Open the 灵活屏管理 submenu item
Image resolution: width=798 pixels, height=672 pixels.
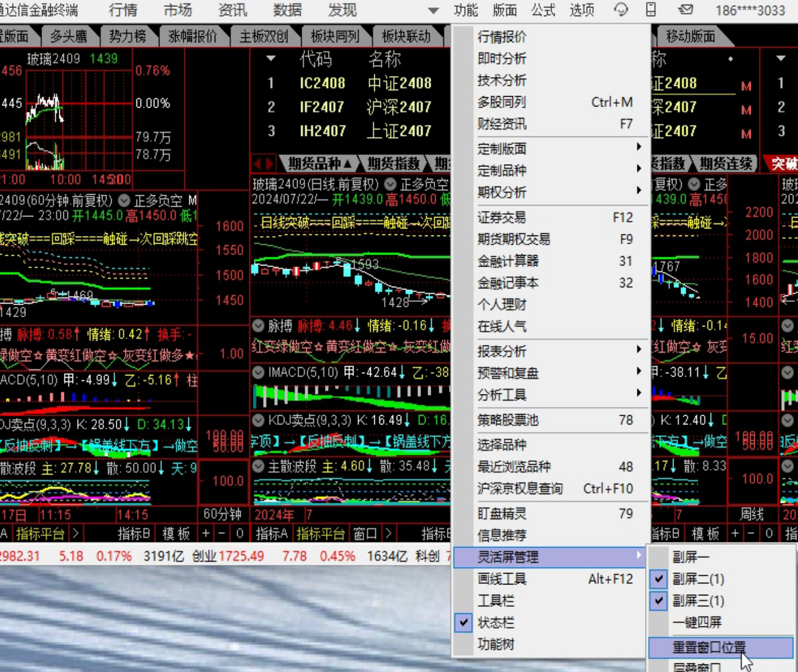click(x=550, y=557)
